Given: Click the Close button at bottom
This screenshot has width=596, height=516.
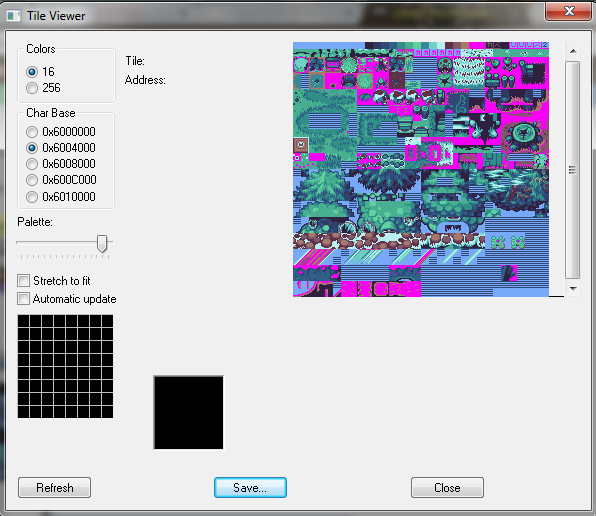Looking at the screenshot, I should pos(447,488).
